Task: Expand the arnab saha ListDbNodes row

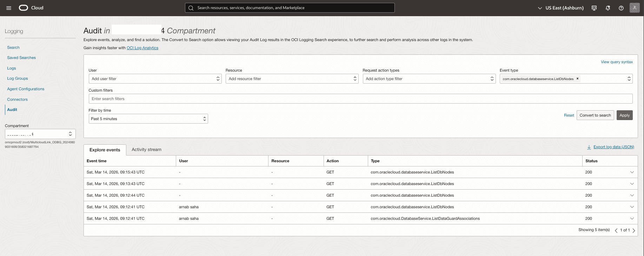Action: coord(632,207)
